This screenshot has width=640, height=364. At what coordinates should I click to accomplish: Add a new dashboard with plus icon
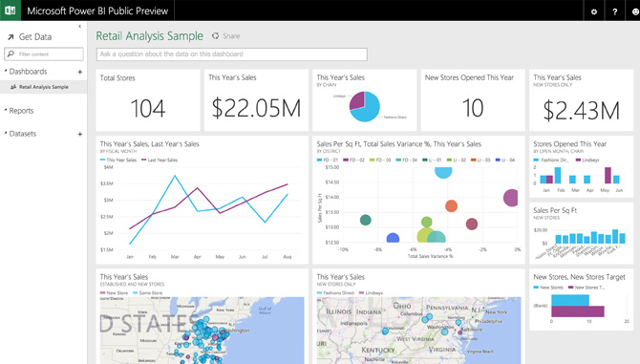(80, 72)
